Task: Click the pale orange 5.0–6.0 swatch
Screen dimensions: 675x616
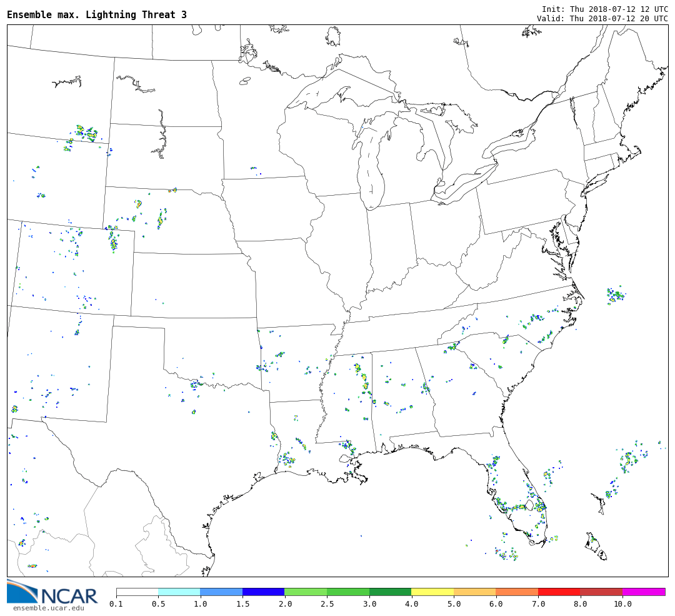Action: pyautogui.click(x=474, y=592)
